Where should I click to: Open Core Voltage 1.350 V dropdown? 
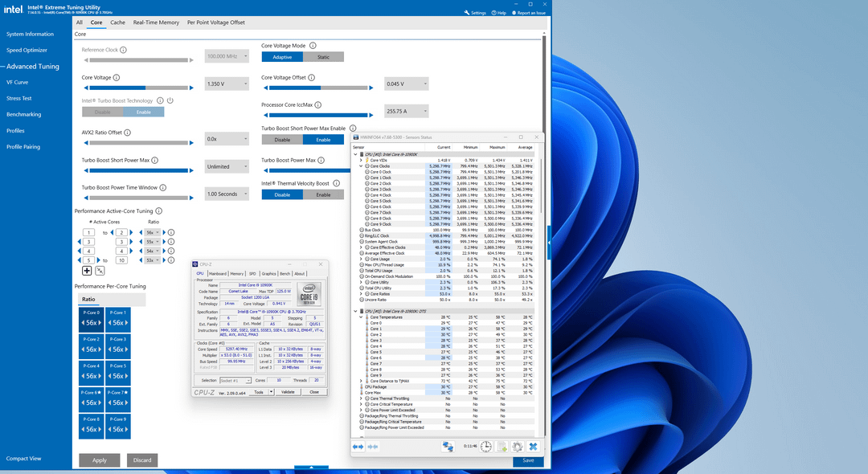point(227,84)
